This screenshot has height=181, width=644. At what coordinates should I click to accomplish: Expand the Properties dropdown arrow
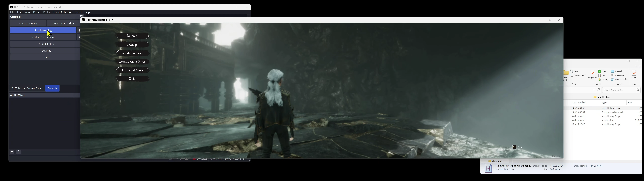click(x=593, y=80)
